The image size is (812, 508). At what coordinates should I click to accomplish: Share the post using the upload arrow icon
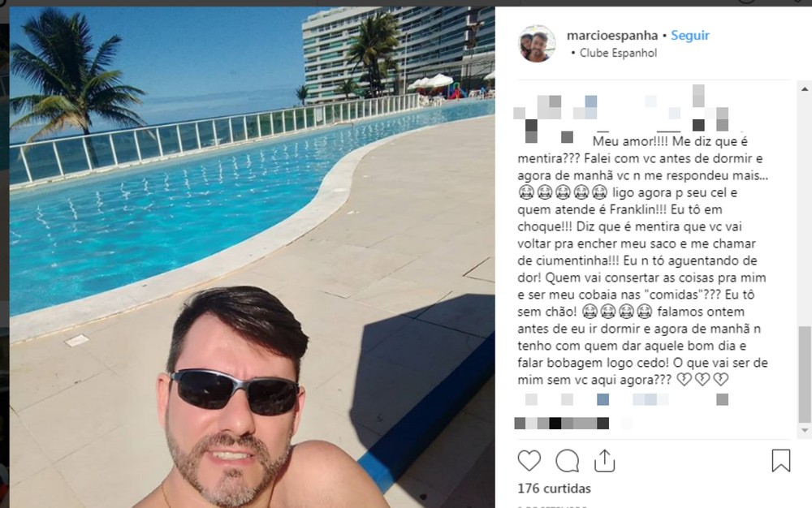(x=604, y=460)
